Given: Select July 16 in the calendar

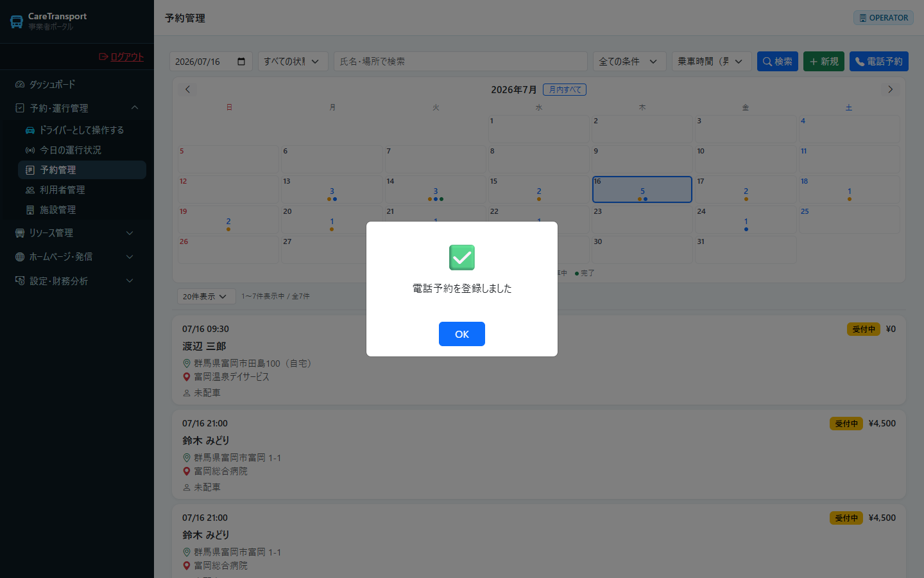Looking at the screenshot, I should click(642, 189).
